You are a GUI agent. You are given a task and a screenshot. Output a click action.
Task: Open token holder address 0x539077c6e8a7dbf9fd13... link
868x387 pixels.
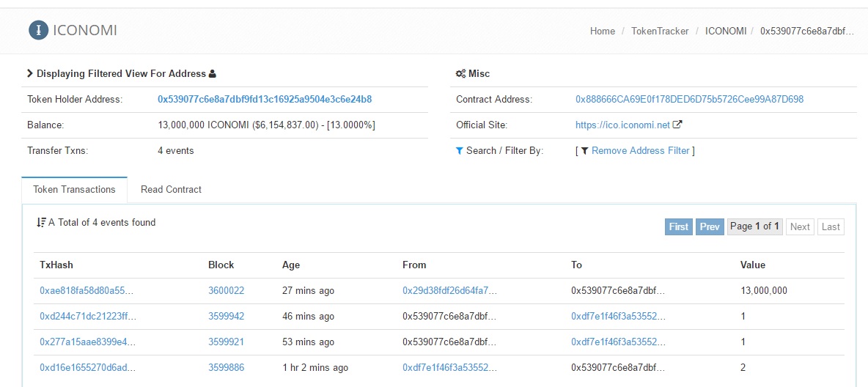[x=265, y=100]
